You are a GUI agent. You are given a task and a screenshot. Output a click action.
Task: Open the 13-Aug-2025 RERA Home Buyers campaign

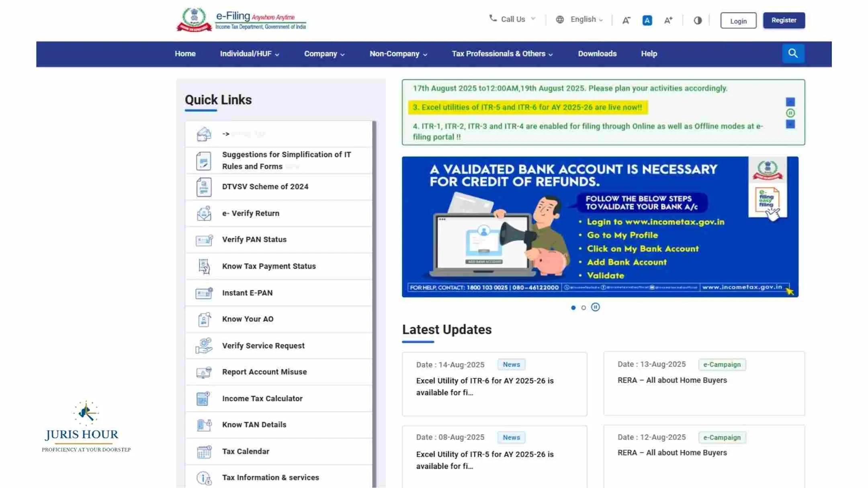pyautogui.click(x=704, y=383)
